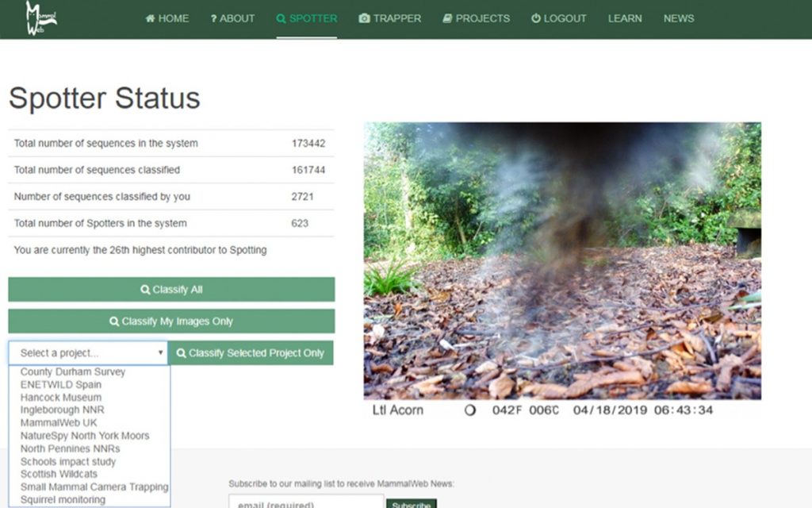Screen dimensions: 812x508
Task: Collapse the Select a project dropdown
Action: pyautogui.click(x=88, y=353)
